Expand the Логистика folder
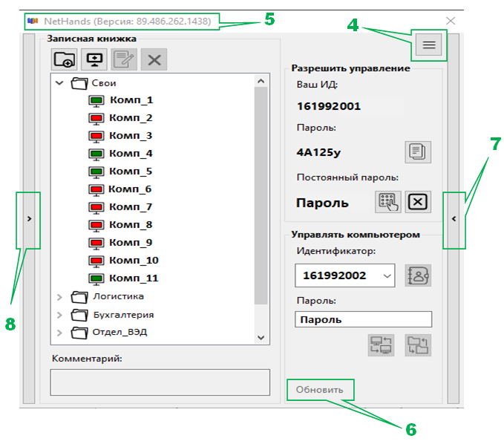 click(x=60, y=297)
